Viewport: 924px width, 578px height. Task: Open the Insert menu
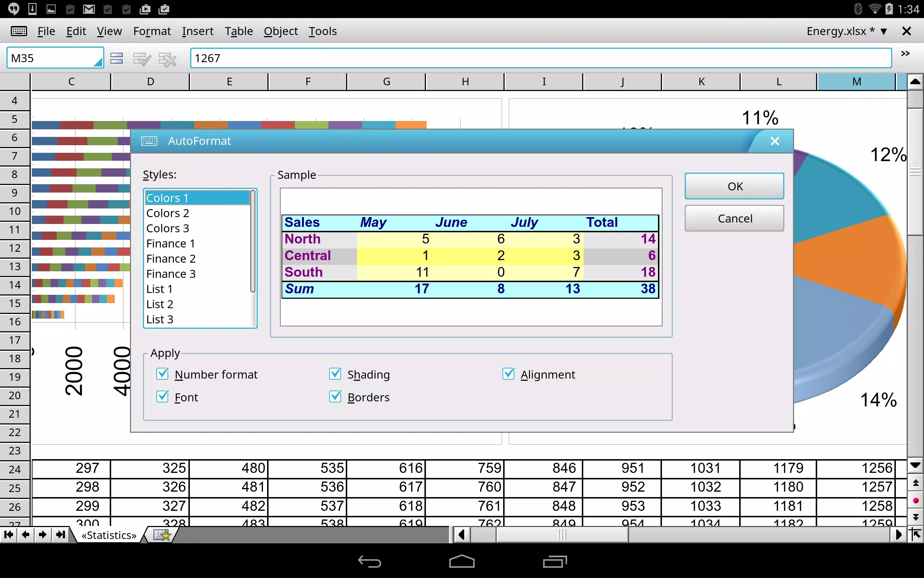click(x=197, y=31)
